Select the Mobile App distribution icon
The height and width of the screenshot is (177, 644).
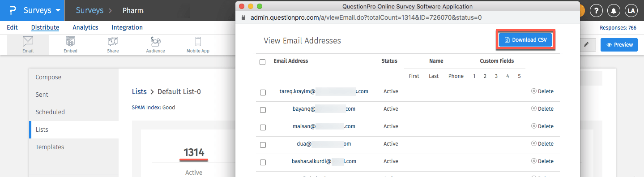198,45
